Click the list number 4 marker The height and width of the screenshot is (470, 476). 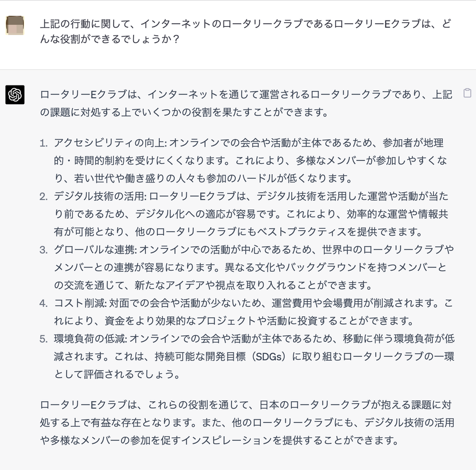(44, 302)
